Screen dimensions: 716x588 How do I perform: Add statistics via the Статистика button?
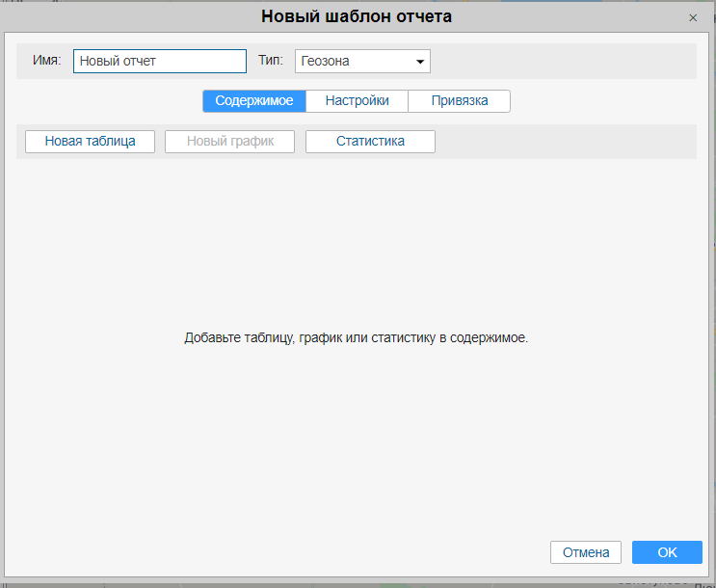coord(370,141)
